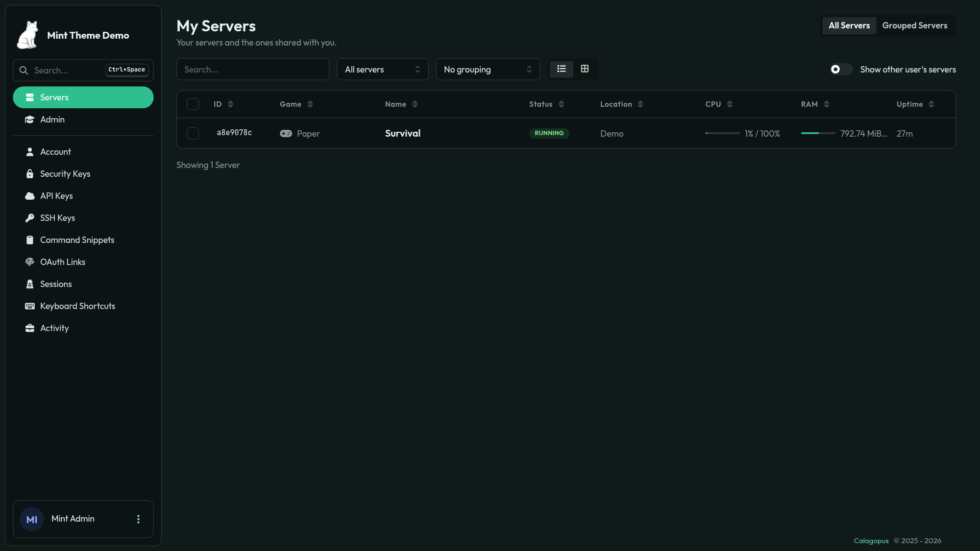980x551 pixels.
Task: Click the Mint Theme Demo title
Action: tap(88, 36)
